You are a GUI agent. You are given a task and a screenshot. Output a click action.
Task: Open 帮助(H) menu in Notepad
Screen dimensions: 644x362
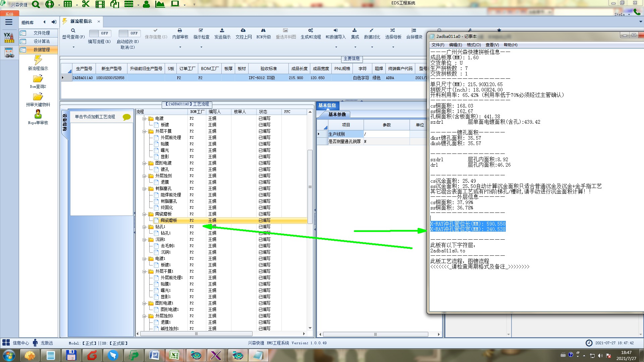coord(511,45)
